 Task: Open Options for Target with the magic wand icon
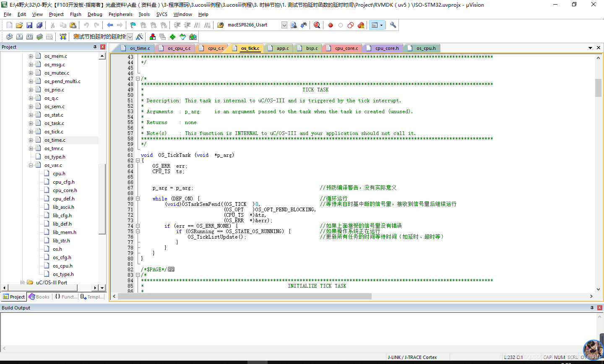[x=140, y=37]
